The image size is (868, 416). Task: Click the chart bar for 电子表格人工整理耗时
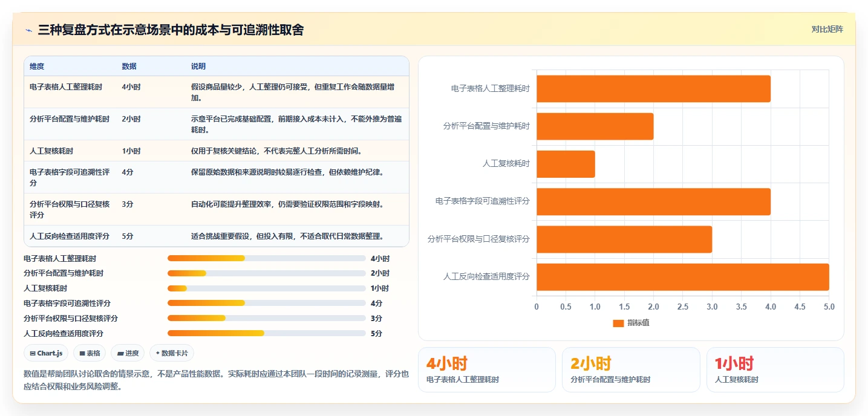pyautogui.click(x=653, y=89)
